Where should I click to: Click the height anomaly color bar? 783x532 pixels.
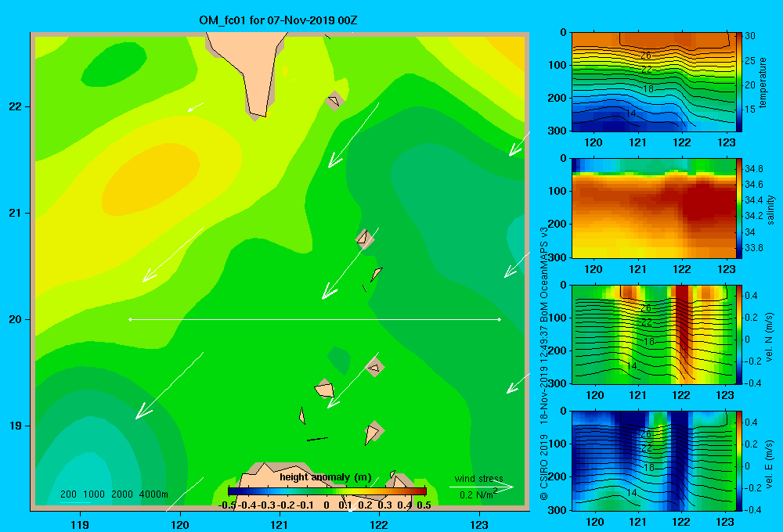(327, 491)
